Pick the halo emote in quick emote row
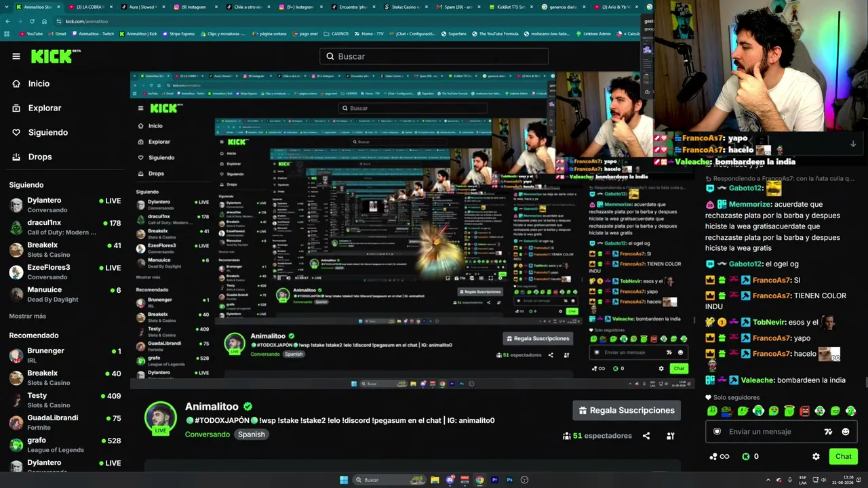The image size is (868, 488). pos(789,411)
